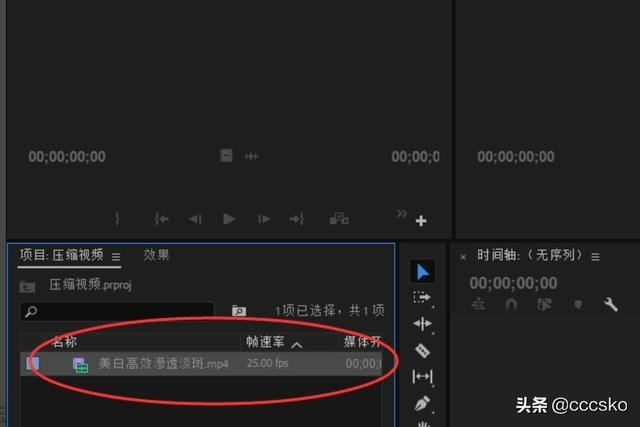This screenshot has height=427, width=640.
Task: Select the Selection arrow tool
Action: click(x=422, y=272)
